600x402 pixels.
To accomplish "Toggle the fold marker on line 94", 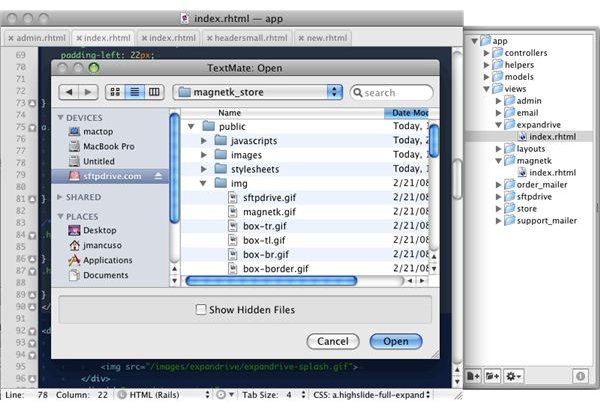I will [x=32, y=355].
